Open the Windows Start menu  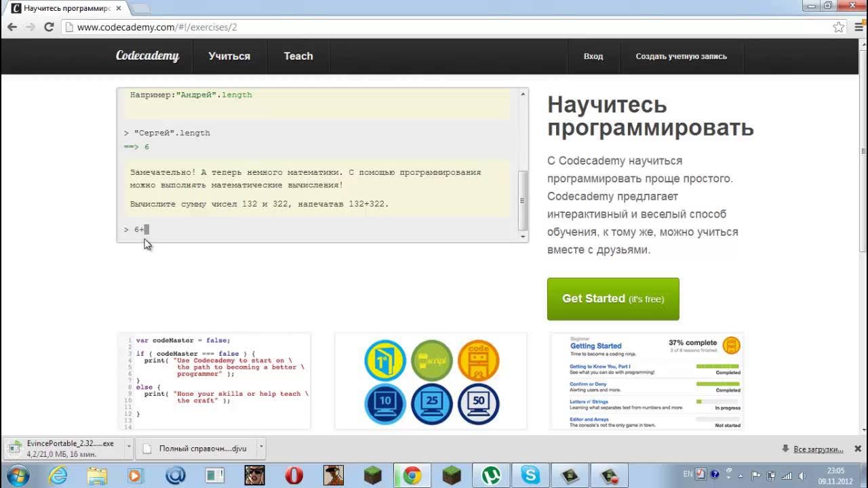18,475
